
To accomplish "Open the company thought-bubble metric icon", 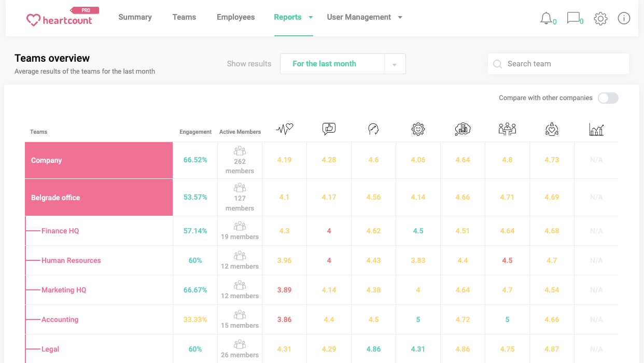I will (463, 129).
